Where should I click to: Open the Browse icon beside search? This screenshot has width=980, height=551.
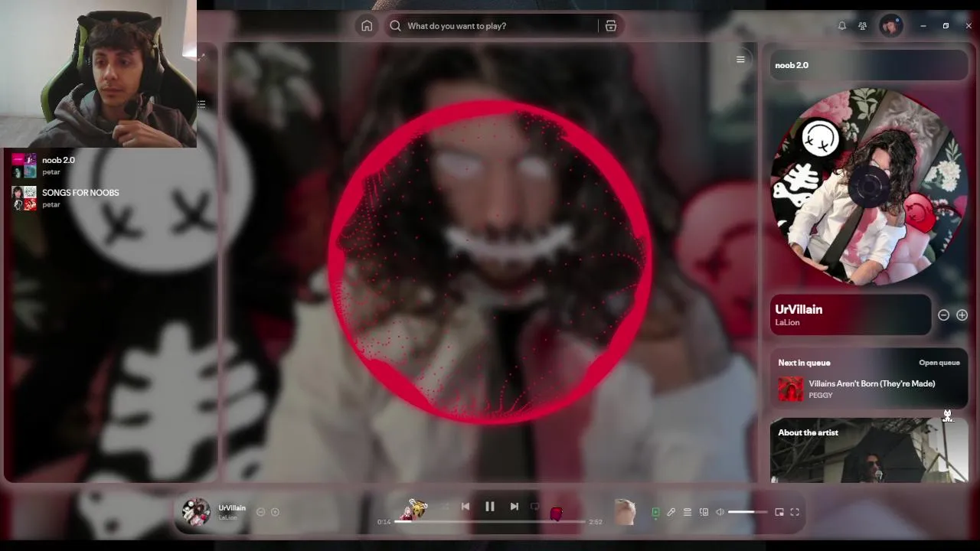(610, 26)
